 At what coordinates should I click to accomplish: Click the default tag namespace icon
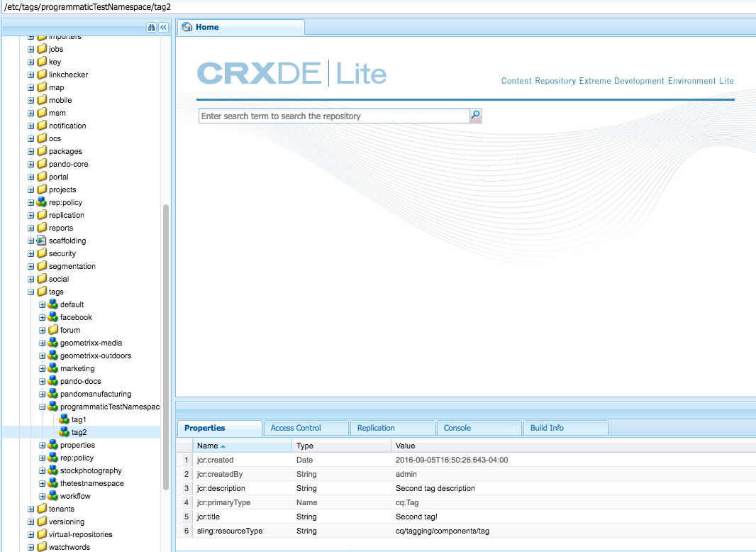click(53, 304)
